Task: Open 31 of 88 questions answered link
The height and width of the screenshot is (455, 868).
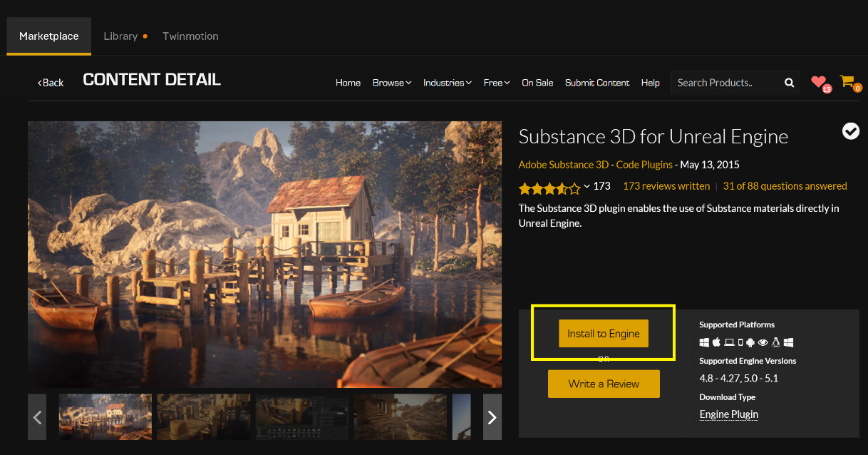Action: (x=785, y=186)
